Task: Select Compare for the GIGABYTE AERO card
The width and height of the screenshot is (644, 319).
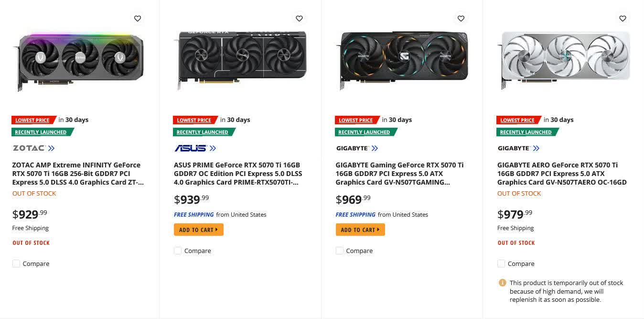Action: tap(501, 263)
